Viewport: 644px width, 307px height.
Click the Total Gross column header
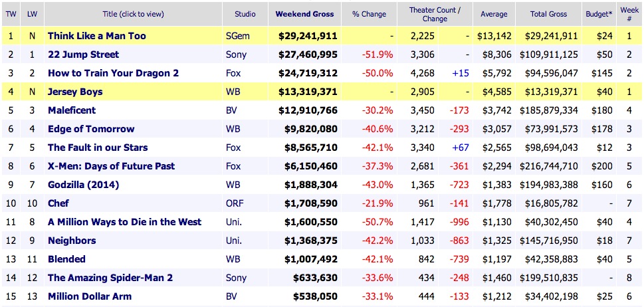coord(548,14)
